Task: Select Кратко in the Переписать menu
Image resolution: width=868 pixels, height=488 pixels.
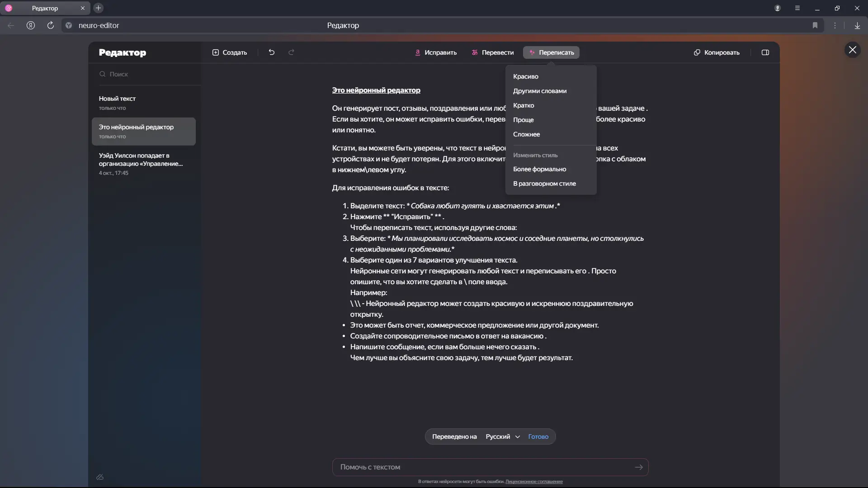Action: pyautogui.click(x=524, y=105)
